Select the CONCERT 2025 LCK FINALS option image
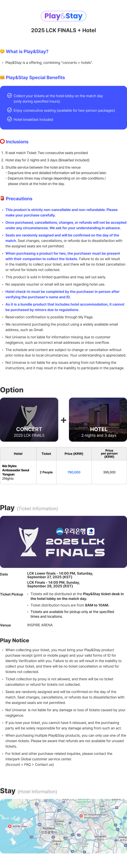This screenshot has width=127, height=868. pyautogui.click(x=29, y=419)
